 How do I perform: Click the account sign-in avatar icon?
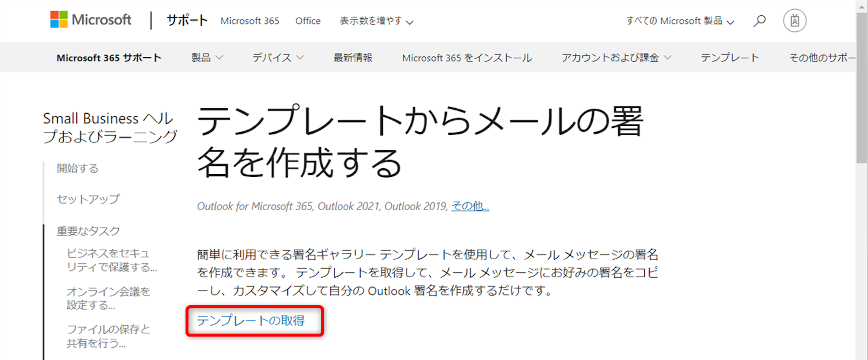(x=795, y=21)
